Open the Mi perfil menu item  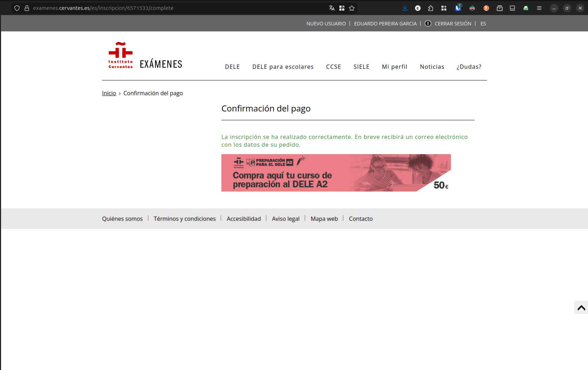394,67
